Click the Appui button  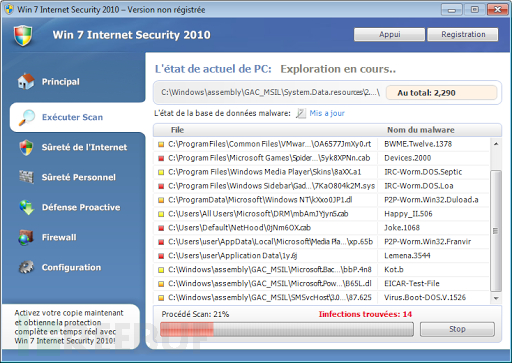coord(389,34)
